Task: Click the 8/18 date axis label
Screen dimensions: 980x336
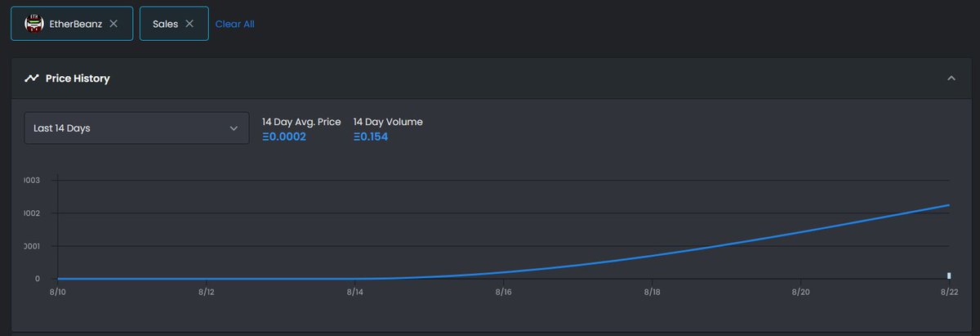Action: (x=652, y=292)
